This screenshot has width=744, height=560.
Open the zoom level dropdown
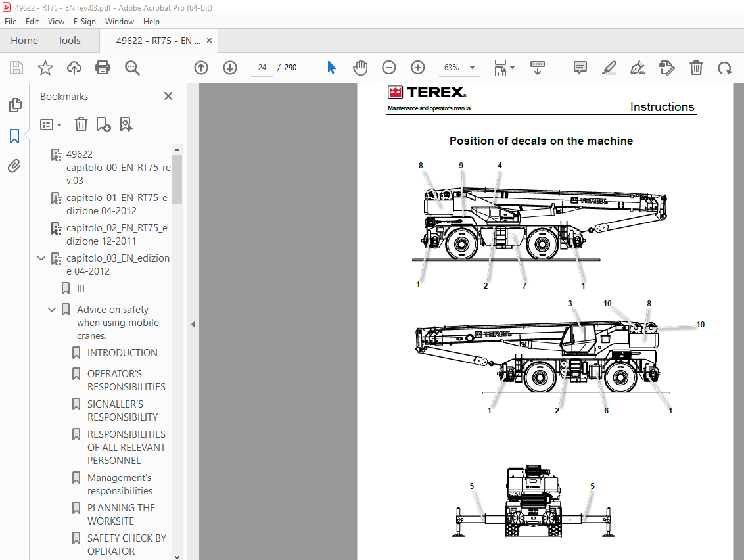coord(472,68)
